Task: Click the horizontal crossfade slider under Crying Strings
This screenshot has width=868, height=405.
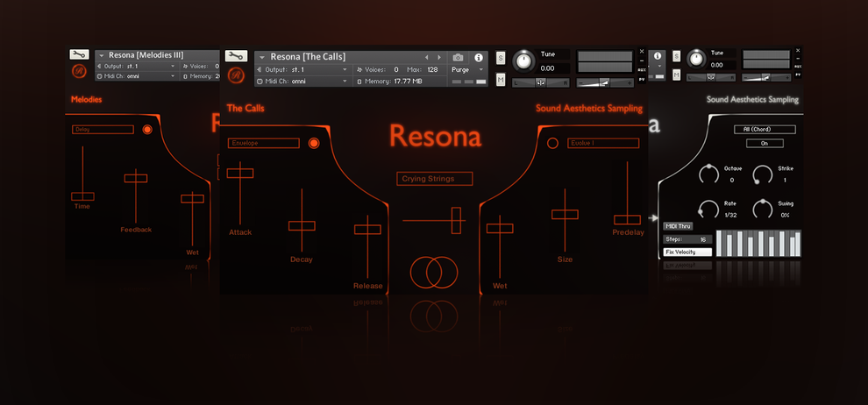Action: (x=456, y=221)
